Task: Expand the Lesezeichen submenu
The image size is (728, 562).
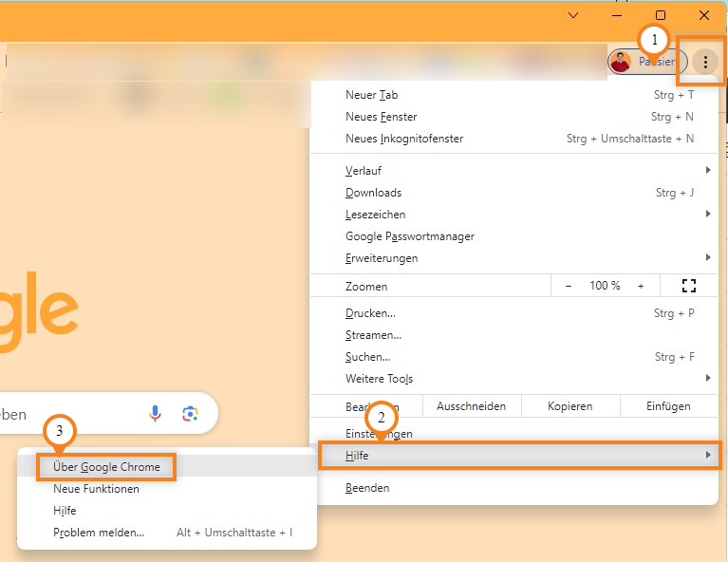Action: (513, 215)
